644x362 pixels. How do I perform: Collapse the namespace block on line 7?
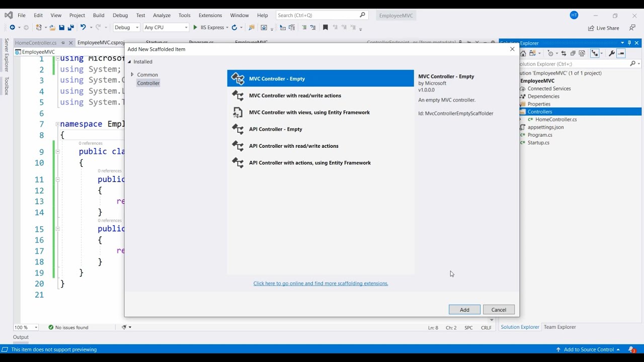pyautogui.click(x=57, y=124)
